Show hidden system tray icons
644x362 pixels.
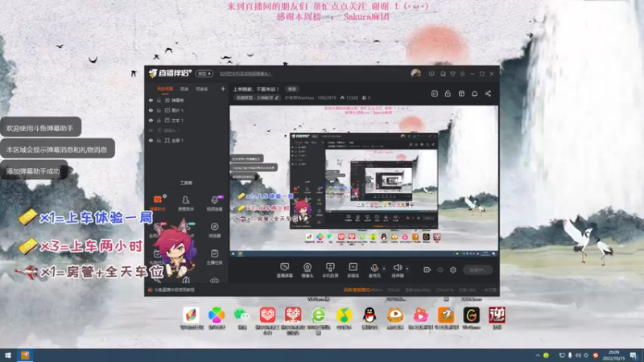[538, 356]
